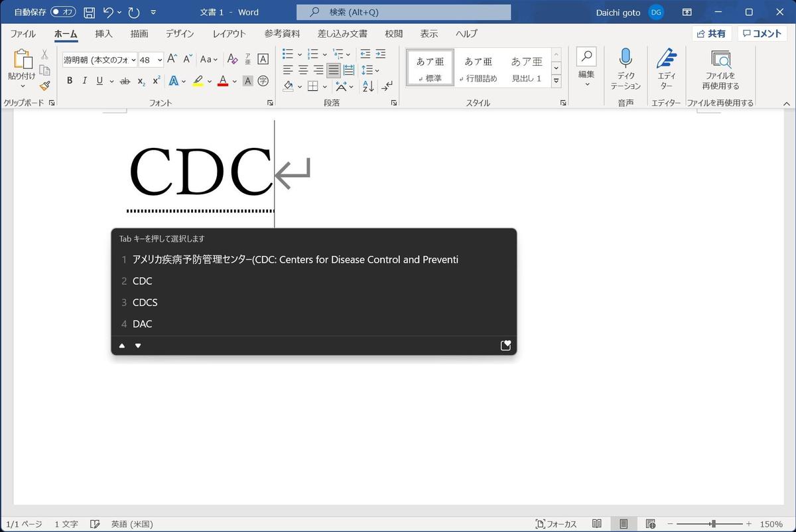Switch to Web Layout view icon
The width and height of the screenshot is (796, 532).
(650, 524)
